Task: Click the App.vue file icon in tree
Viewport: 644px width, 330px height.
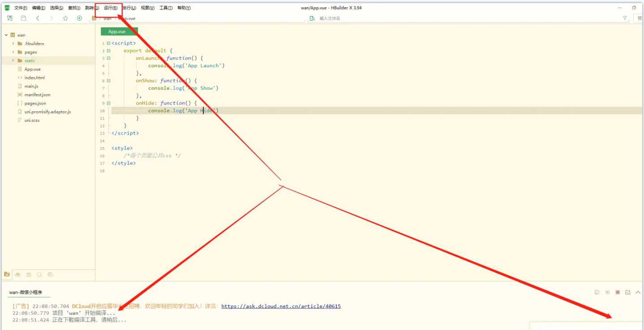Action: point(20,69)
